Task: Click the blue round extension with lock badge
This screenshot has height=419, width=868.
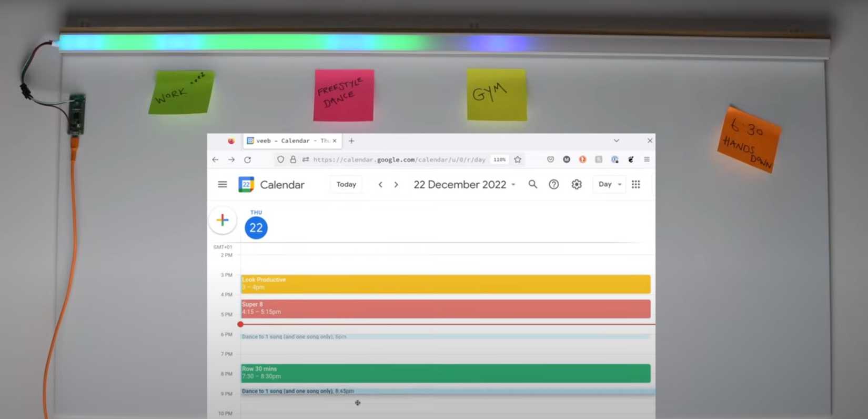Action: pyautogui.click(x=614, y=159)
